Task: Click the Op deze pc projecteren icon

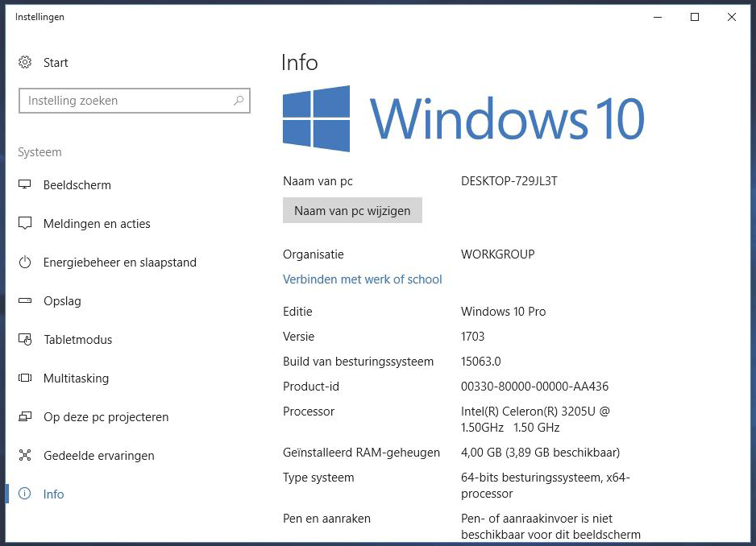Action: coord(25,416)
